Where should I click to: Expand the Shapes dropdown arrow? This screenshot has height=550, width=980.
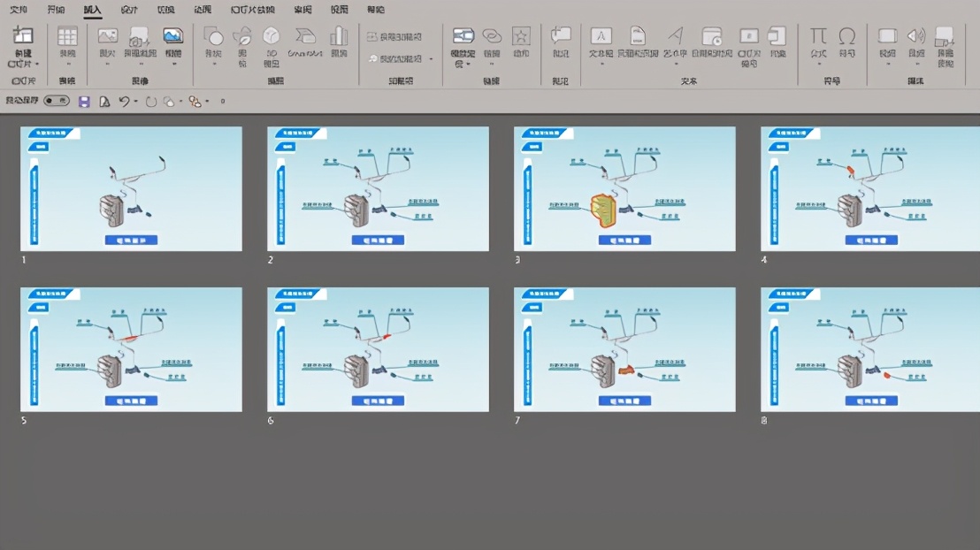(x=214, y=64)
